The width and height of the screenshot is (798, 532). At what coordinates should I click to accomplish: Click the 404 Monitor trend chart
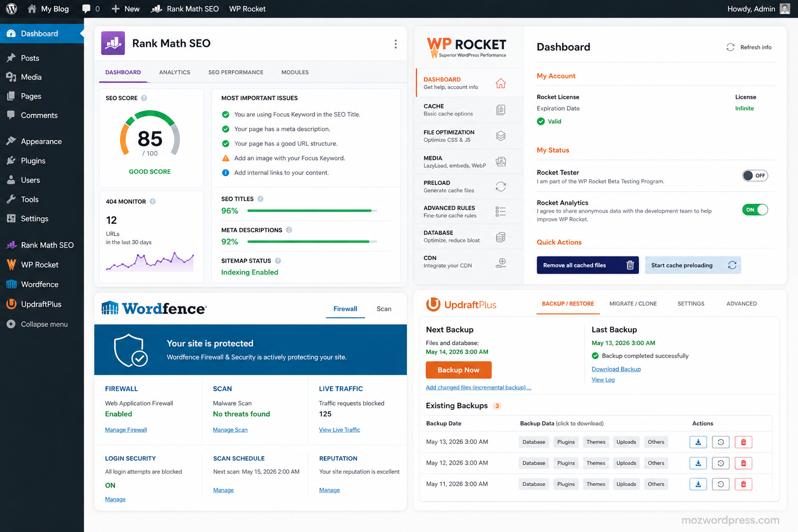pos(150,262)
